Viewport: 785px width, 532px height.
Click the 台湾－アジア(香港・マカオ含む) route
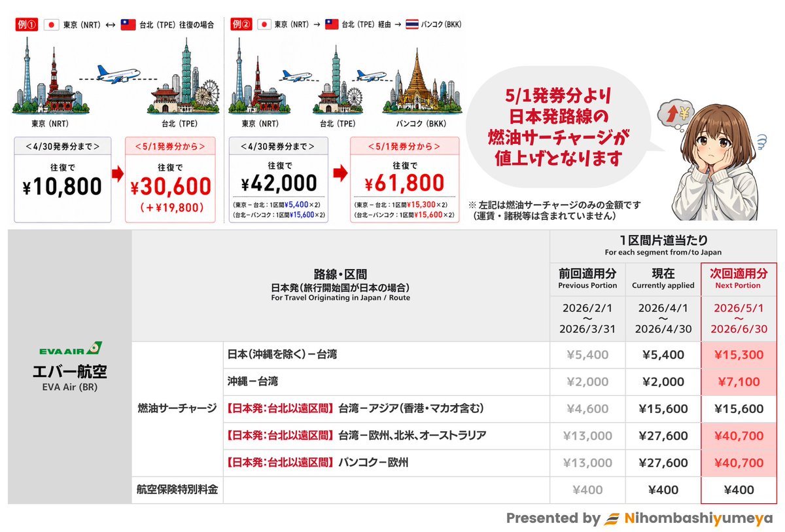[411, 408]
